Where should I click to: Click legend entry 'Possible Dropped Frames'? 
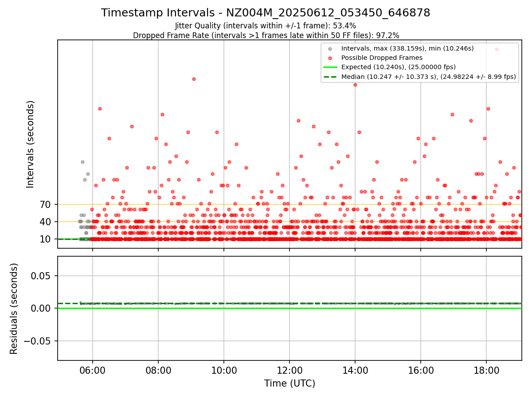[x=382, y=58]
